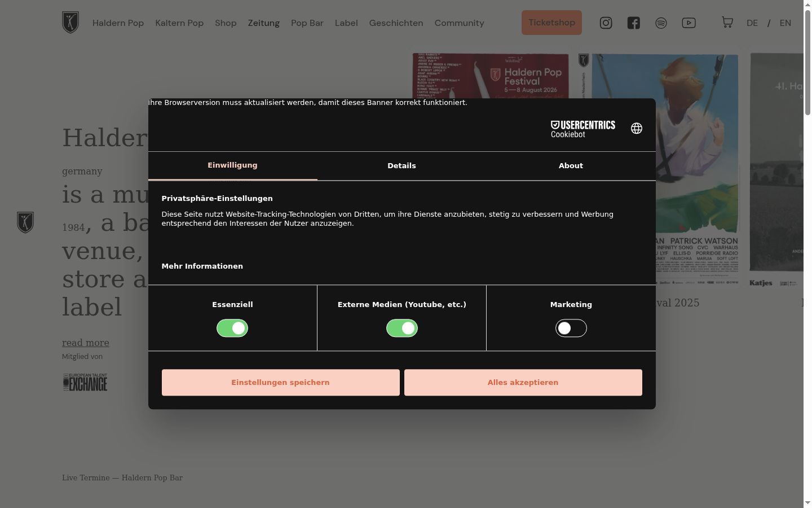Image resolution: width=812 pixels, height=508 pixels.
Task: Open the Facebook page icon
Action: pyautogui.click(x=633, y=23)
